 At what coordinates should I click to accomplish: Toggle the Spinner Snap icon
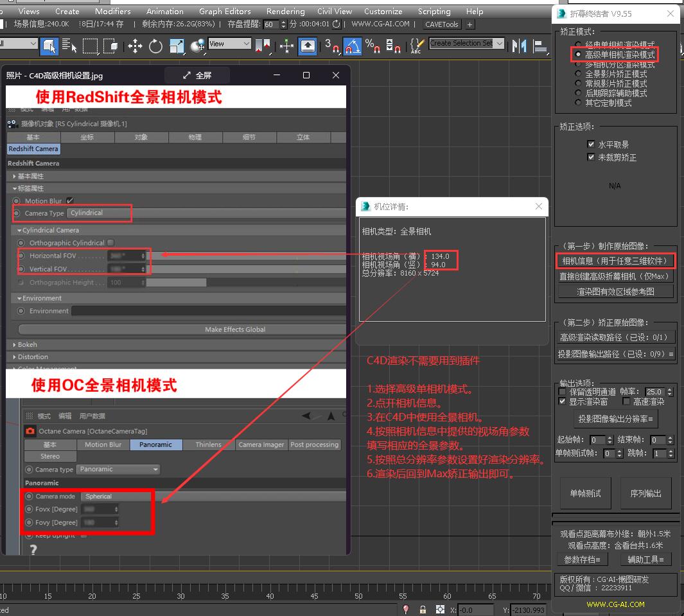point(393,46)
